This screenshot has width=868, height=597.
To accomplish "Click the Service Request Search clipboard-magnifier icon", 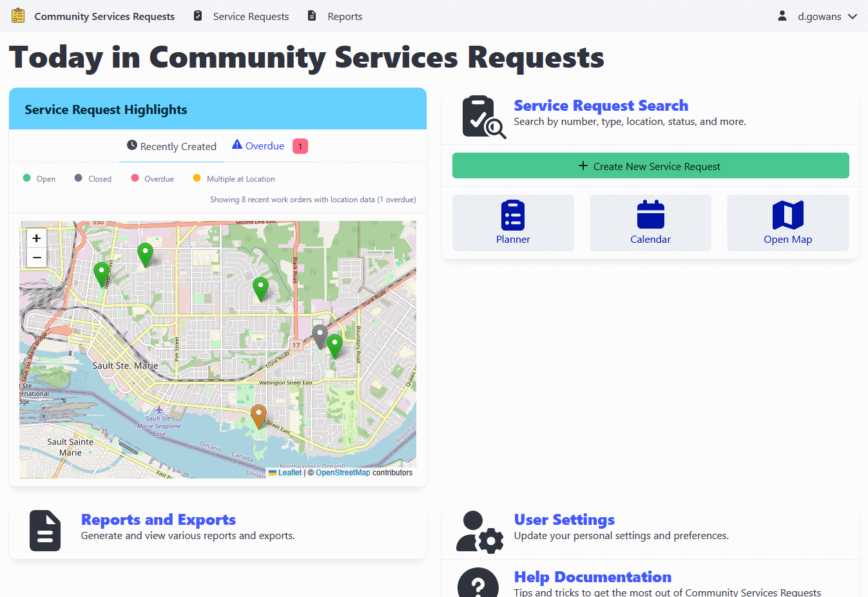I will coord(483,117).
